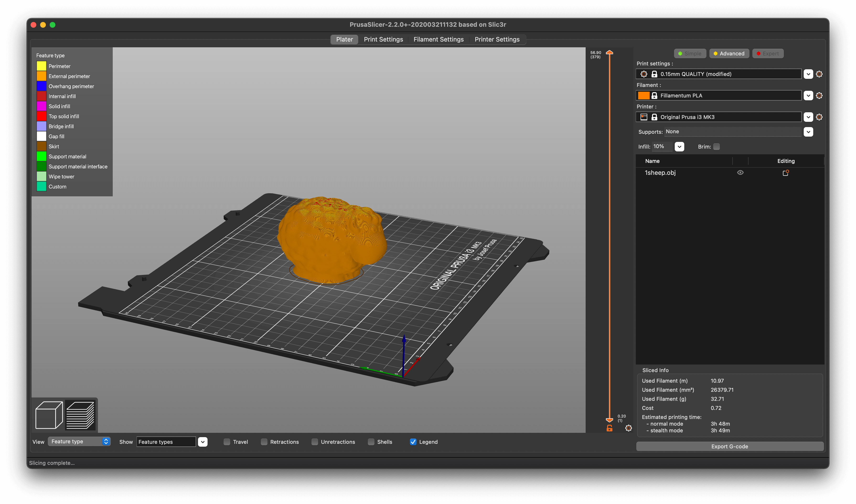Click the lock icon in the print settings preset
856x504 pixels.
point(654,74)
